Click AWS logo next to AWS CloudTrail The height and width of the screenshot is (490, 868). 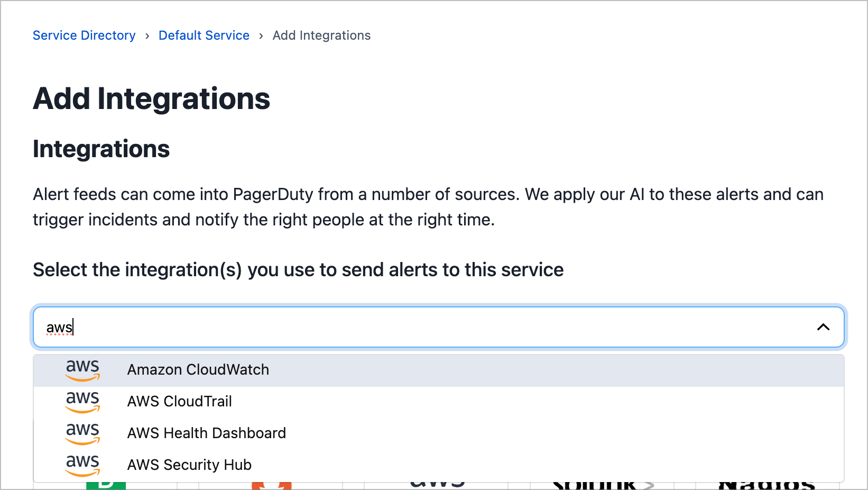pos(82,401)
